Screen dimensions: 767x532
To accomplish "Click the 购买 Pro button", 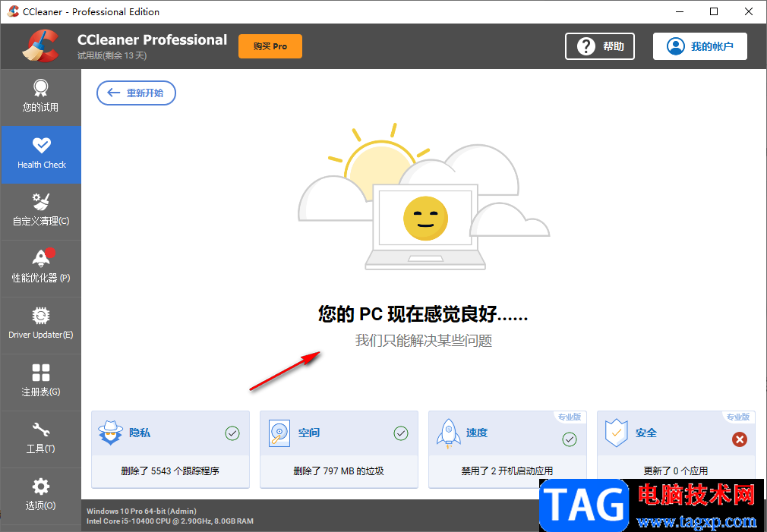I will (x=270, y=46).
